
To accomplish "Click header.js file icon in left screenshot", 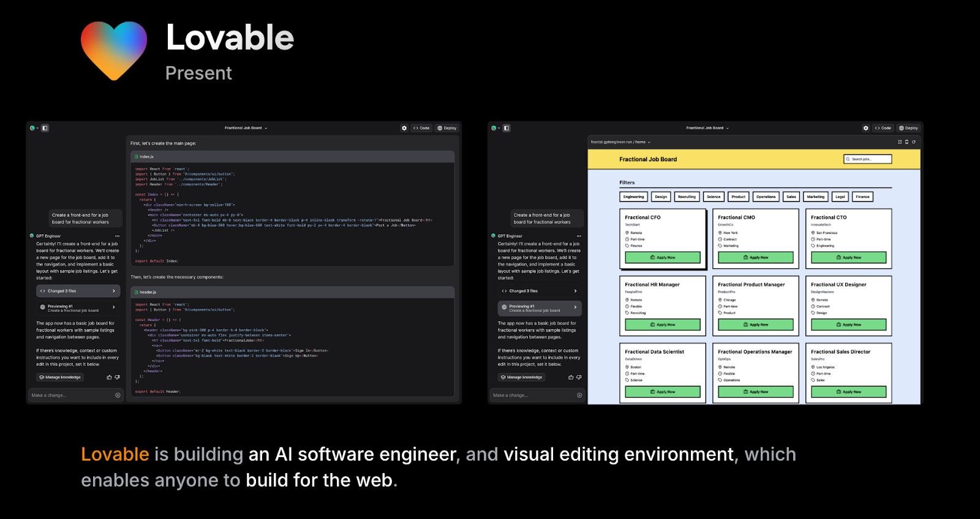I will 137,292.
